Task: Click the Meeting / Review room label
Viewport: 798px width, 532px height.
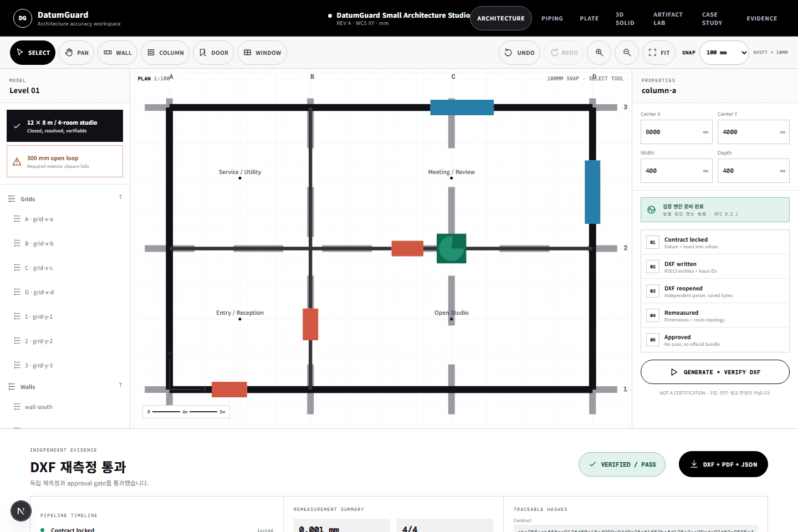Action: (452, 172)
